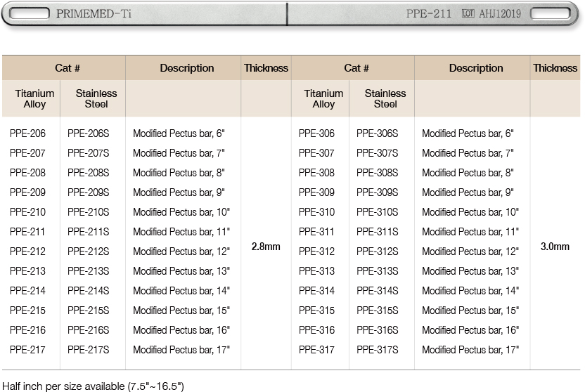Select the 3.0mm thickness value
This screenshot has width=585, height=392.
[555, 247]
